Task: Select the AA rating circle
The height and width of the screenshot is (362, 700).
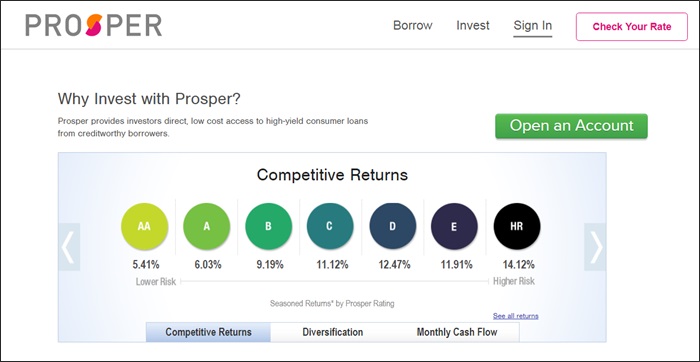Action: click(144, 226)
